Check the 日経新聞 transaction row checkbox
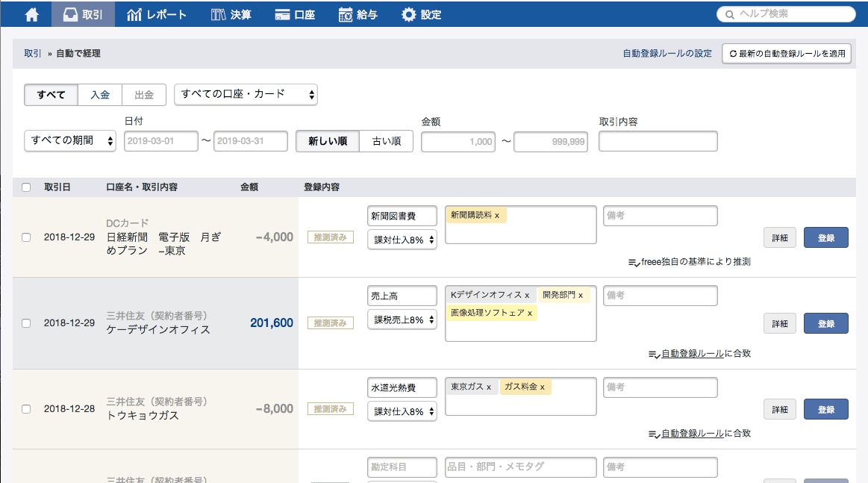 pyautogui.click(x=26, y=237)
